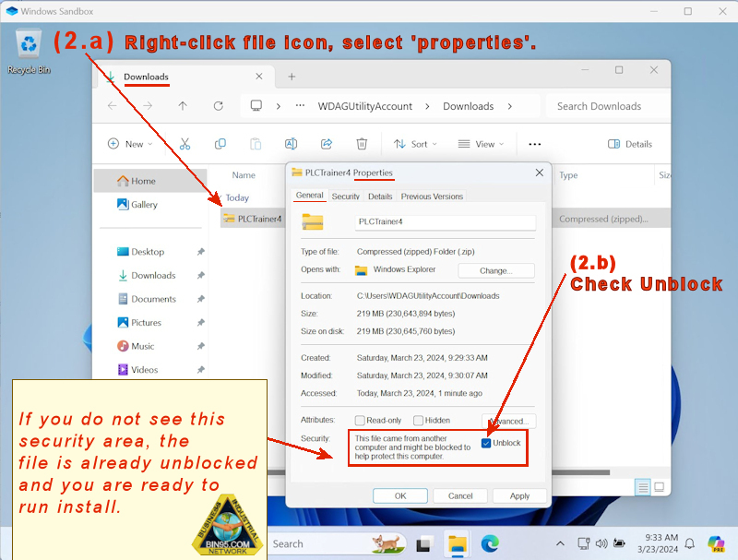Click the PLCTrainer4 file name field
738x560 pixels.
coord(446,222)
